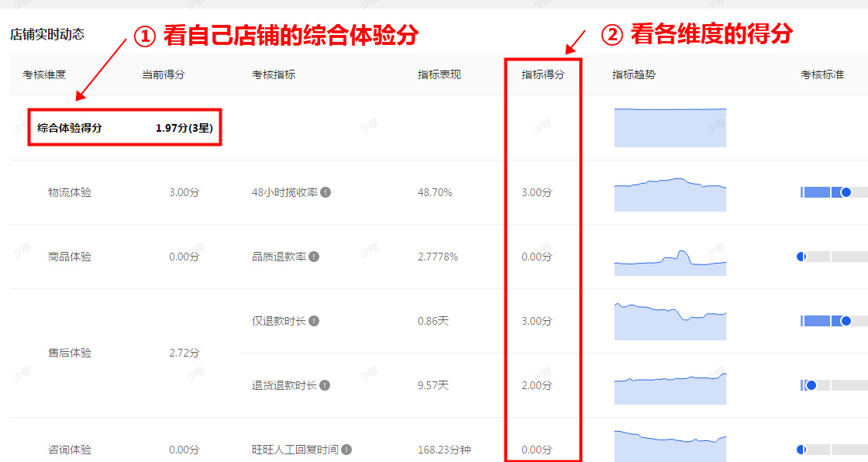This screenshot has width=868, height=462.
Task: Click the 指标得分 column header
Action: click(x=542, y=75)
